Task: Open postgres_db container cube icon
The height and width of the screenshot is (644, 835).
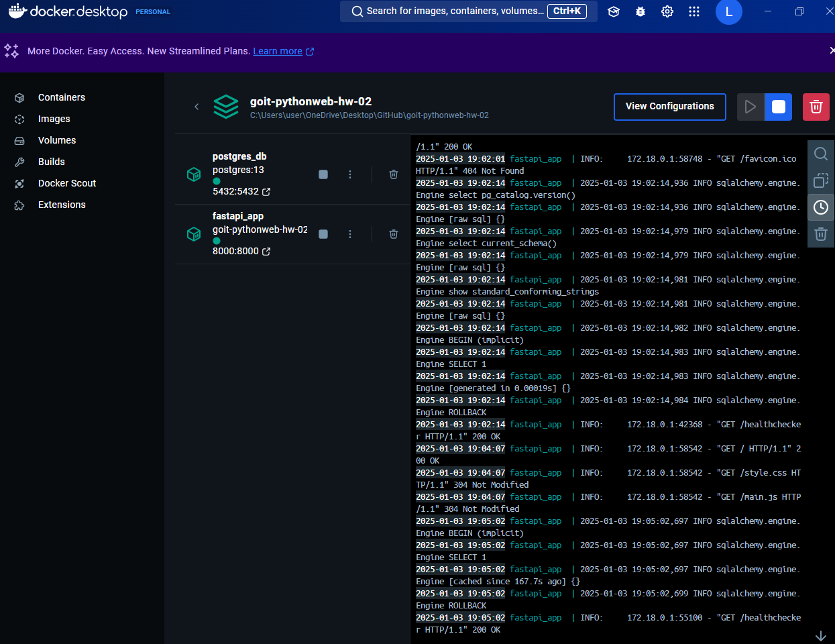Action: tap(194, 174)
